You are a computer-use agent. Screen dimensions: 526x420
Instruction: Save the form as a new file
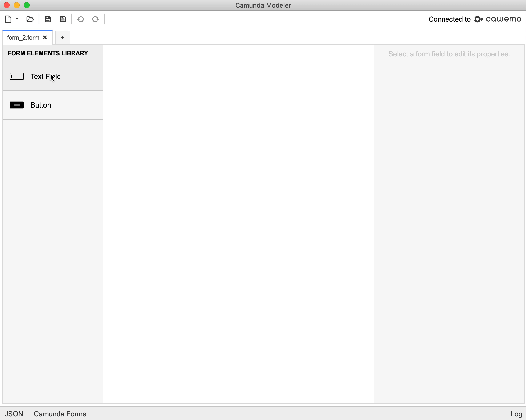click(63, 19)
